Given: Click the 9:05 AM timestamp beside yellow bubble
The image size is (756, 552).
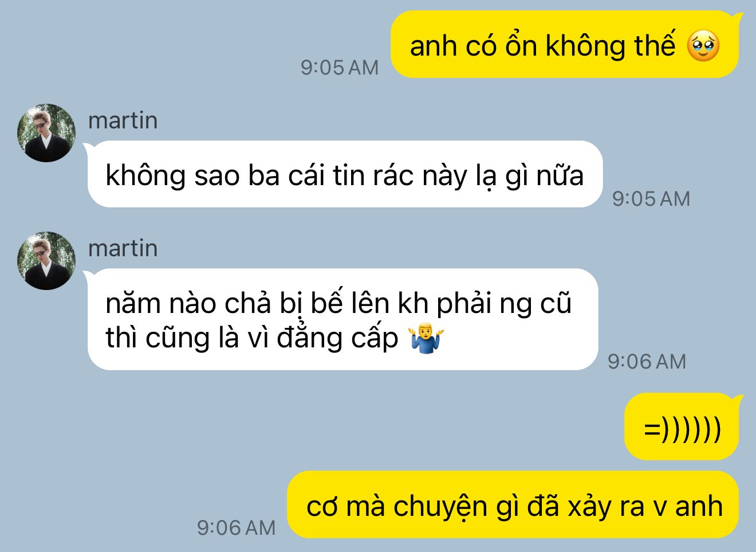Looking at the screenshot, I should pos(340,68).
